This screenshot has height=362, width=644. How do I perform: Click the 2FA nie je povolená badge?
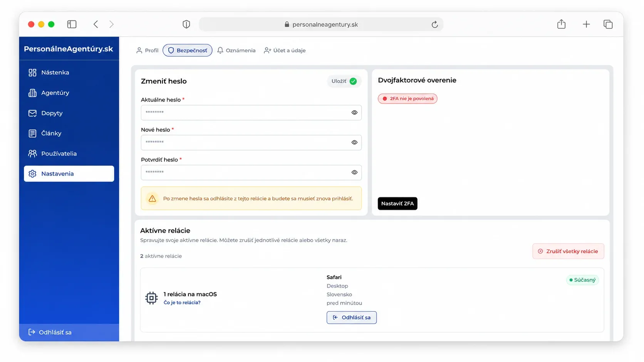pos(408,98)
